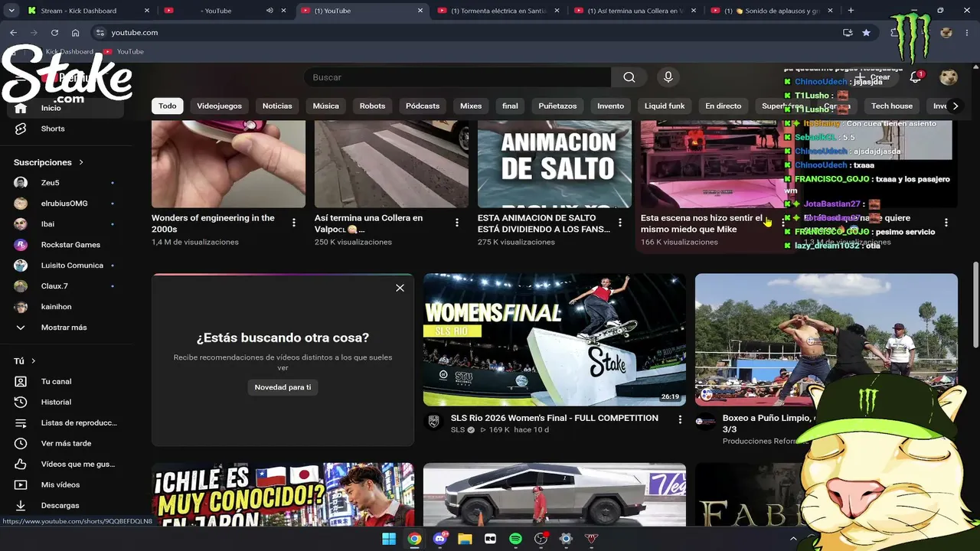Image resolution: width=980 pixels, height=551 pixels.
Task: Click the browser home button
Action: 75,33
